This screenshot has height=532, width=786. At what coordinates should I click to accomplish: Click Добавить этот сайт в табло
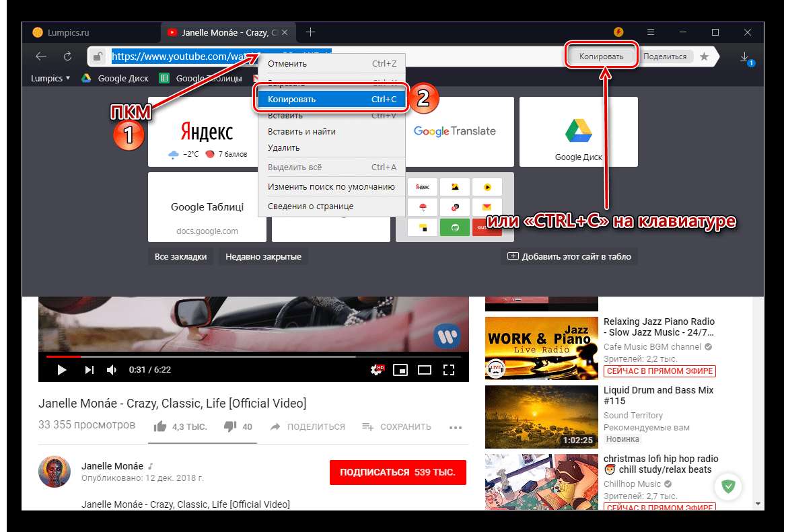point(569,256)
